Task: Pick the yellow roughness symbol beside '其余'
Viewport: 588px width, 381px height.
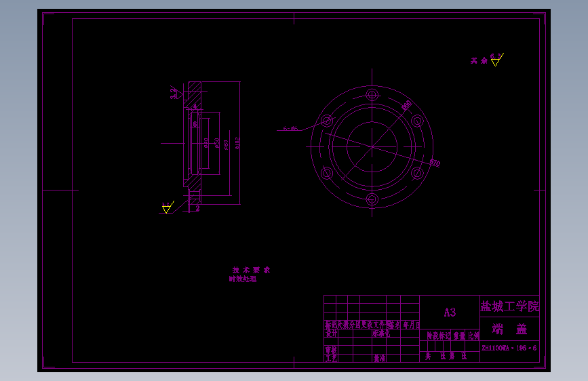Action: [x=497, y=60]
